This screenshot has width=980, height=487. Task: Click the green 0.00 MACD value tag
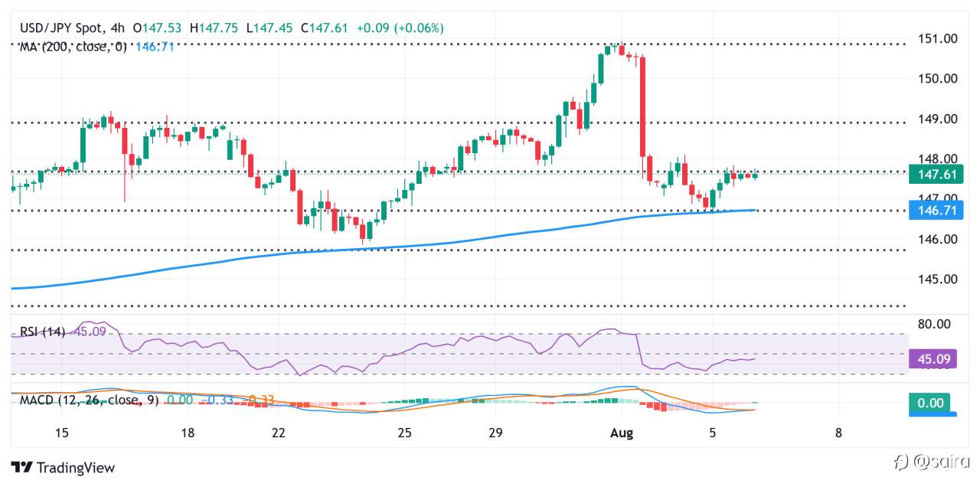[x=930, y=402]
